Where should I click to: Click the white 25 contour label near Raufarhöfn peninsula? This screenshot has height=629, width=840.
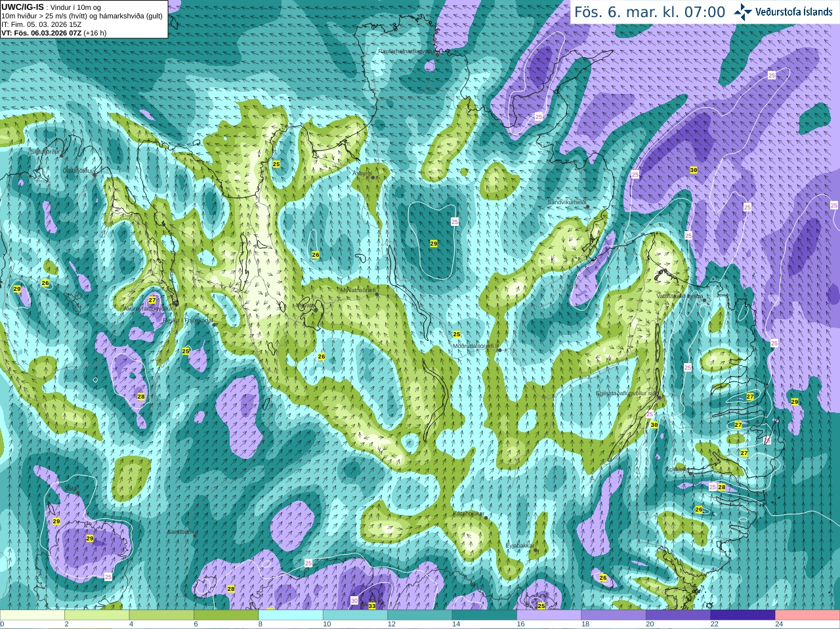click(539, 116)
